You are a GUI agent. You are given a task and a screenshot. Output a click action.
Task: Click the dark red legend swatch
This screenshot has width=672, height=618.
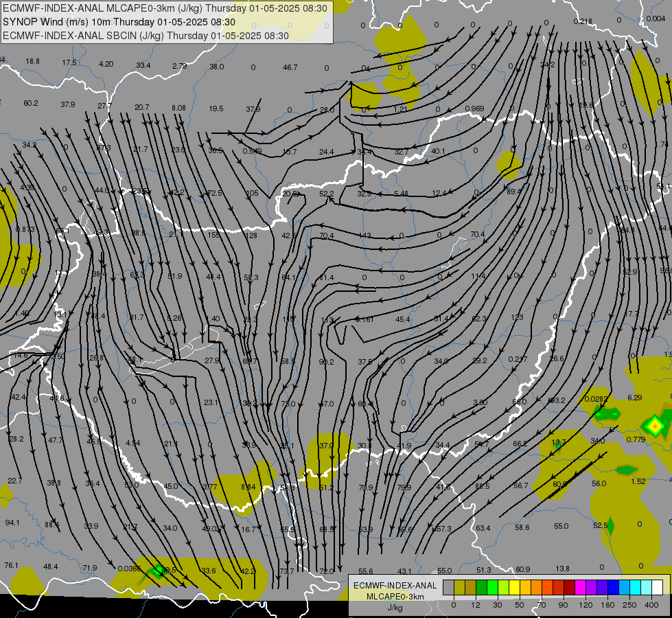(569, 588)
